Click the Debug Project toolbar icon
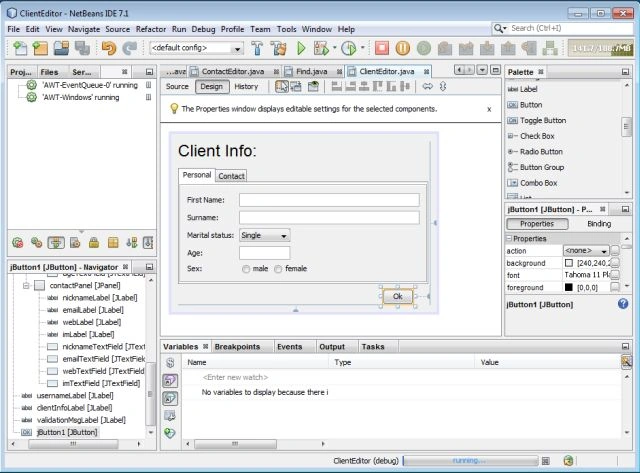Image resolution: width=640 pixels, height=473 pixels. pos(321,48)
